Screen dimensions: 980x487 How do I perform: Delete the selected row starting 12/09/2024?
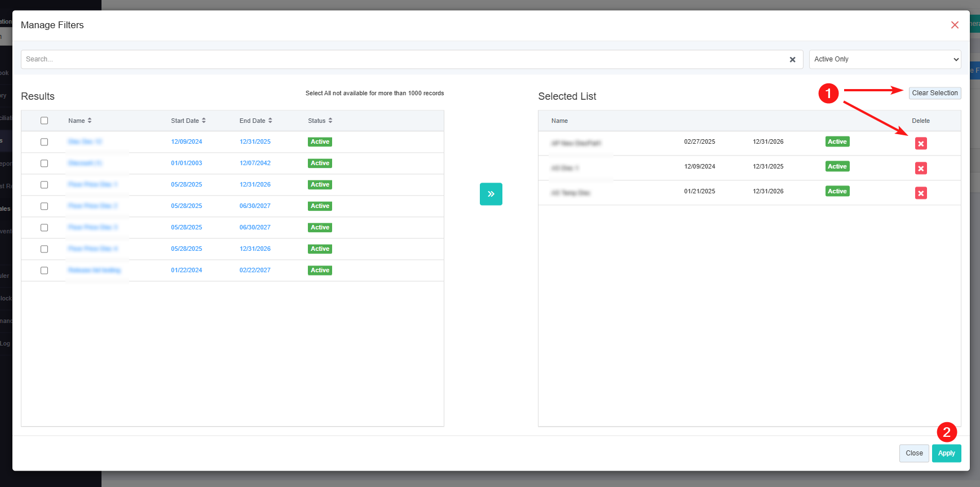pyautogui.click(x=920, y=169)
